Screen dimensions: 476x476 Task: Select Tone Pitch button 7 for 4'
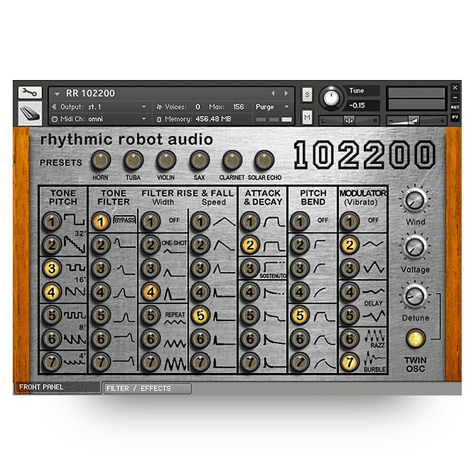click(51, 362)
